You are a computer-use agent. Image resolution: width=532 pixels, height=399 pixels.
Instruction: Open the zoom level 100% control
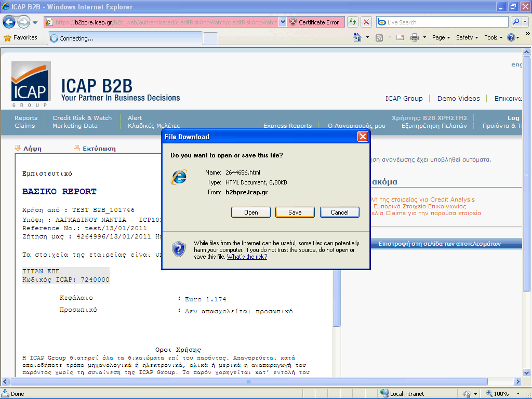click(x=497, y=394)
